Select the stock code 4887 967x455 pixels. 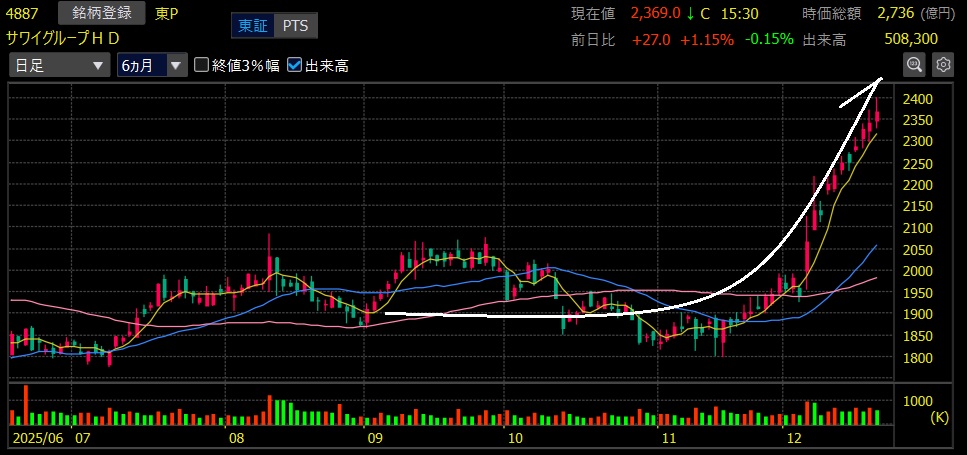(24, 13)
